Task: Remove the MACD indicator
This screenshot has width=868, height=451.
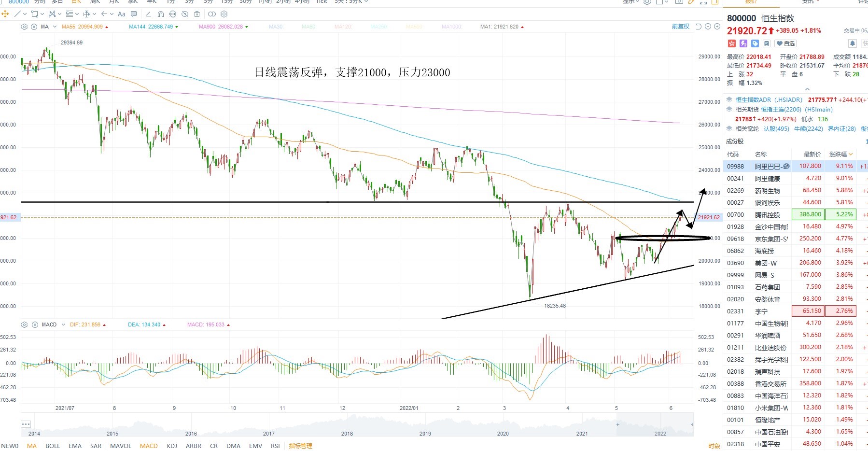Action: pos(35,324)
